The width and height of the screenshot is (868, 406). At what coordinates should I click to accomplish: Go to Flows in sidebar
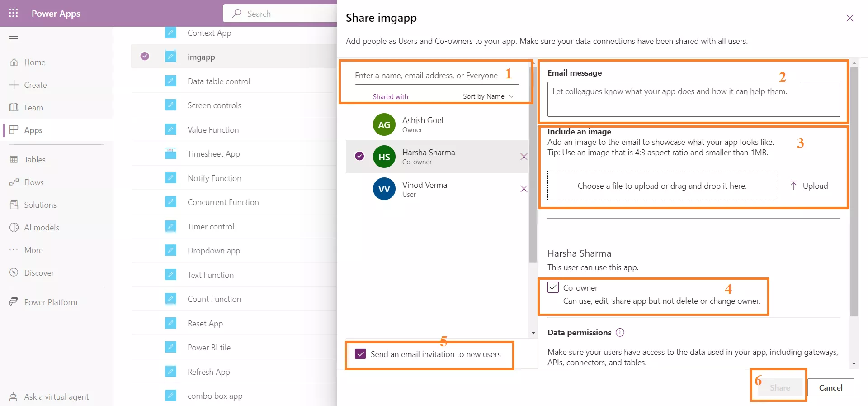(x=34, y=182)
